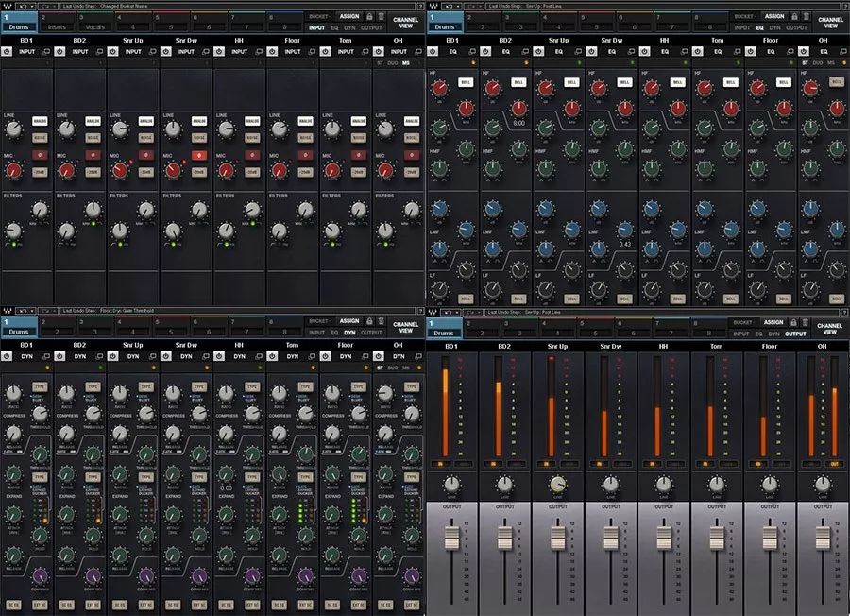
Task: Open the BUCKET dropdown in Input window
Action: (319, 17)
